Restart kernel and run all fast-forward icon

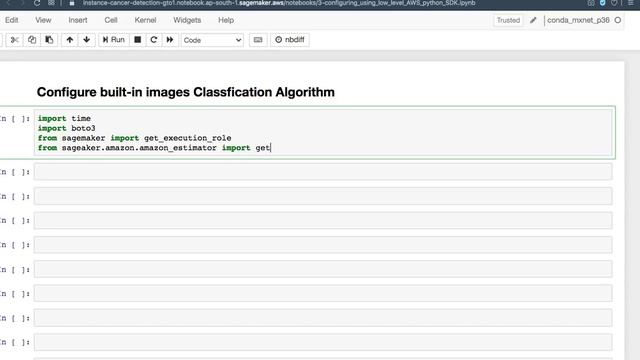170,40
